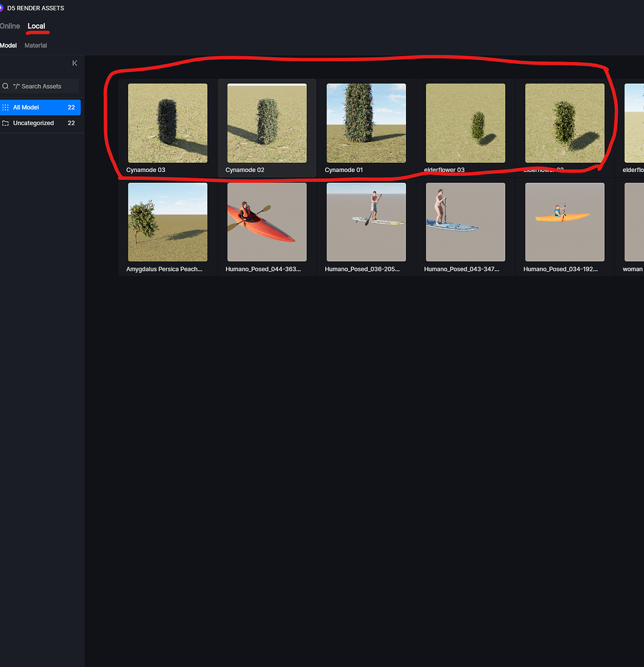Select the Cynamode 03 asset thumbnail
Viewport: 644px width, 667px height.
pyautogui.click(x=168, y=122)
